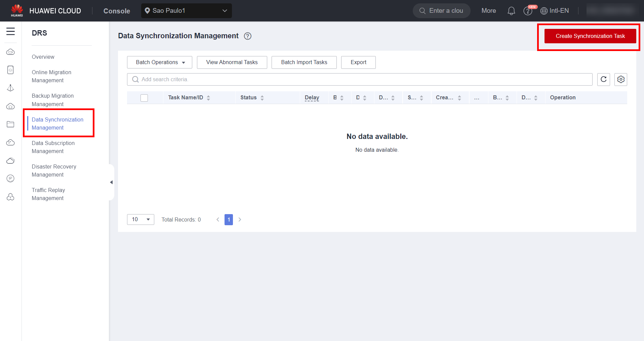Open the help question mark icon in header

528,11
